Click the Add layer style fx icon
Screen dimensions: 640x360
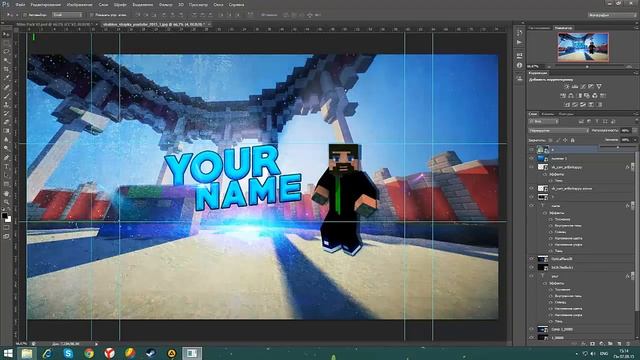click(583, 344)
